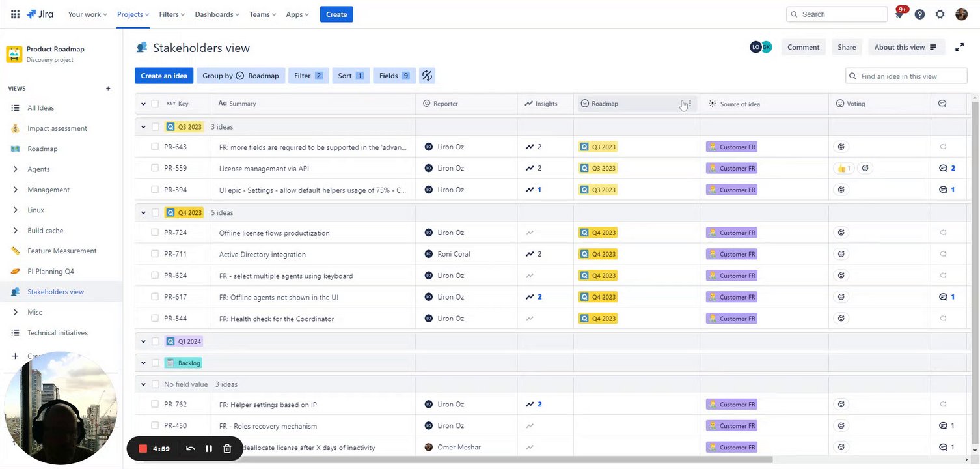Open the notifications bell
This screenshot has width=980, height=469.
(x=900, y=14)
